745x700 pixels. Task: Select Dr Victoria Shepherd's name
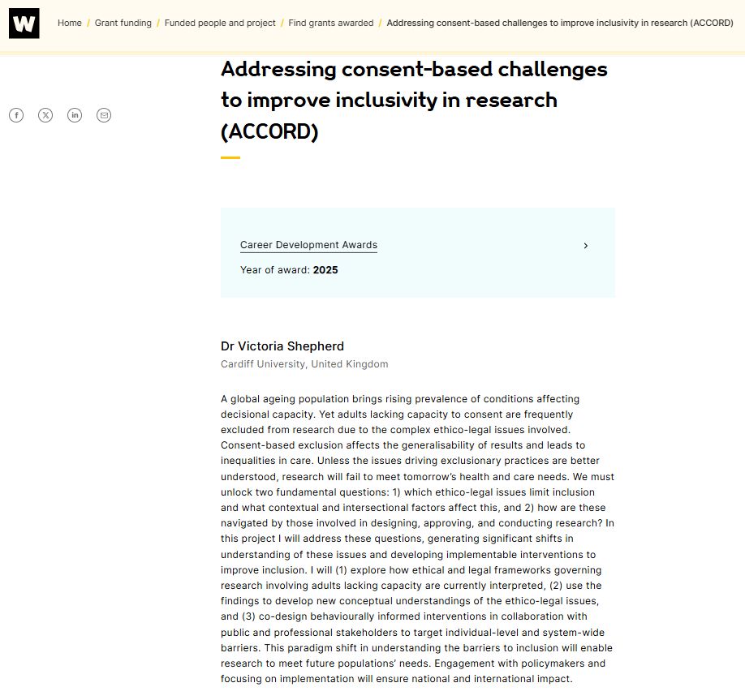pos(282,346)
